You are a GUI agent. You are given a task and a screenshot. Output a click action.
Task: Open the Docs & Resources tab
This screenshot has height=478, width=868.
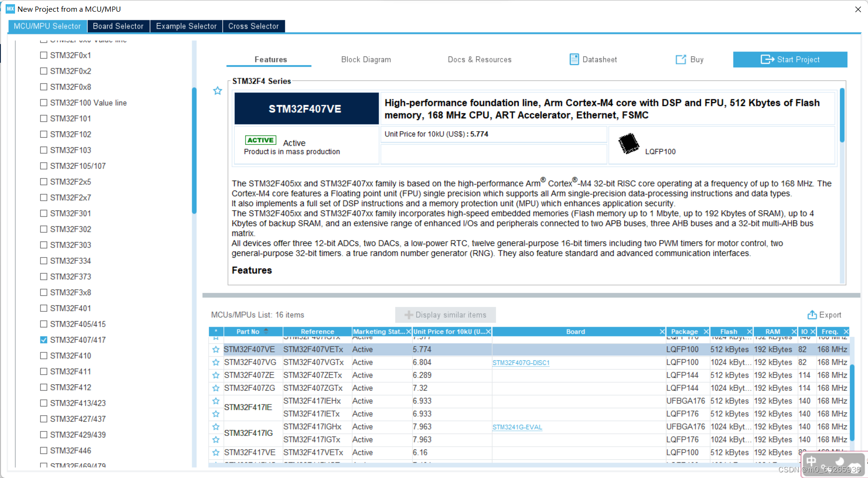[x=479, y=60]
